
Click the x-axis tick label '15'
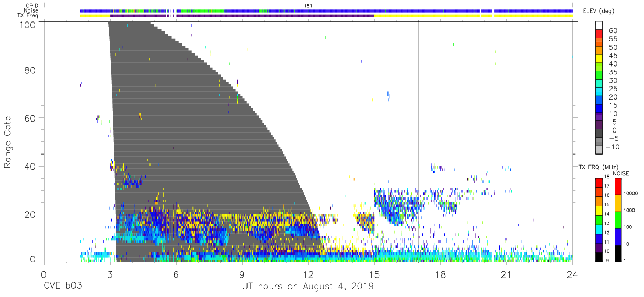(x=374, y=274)
